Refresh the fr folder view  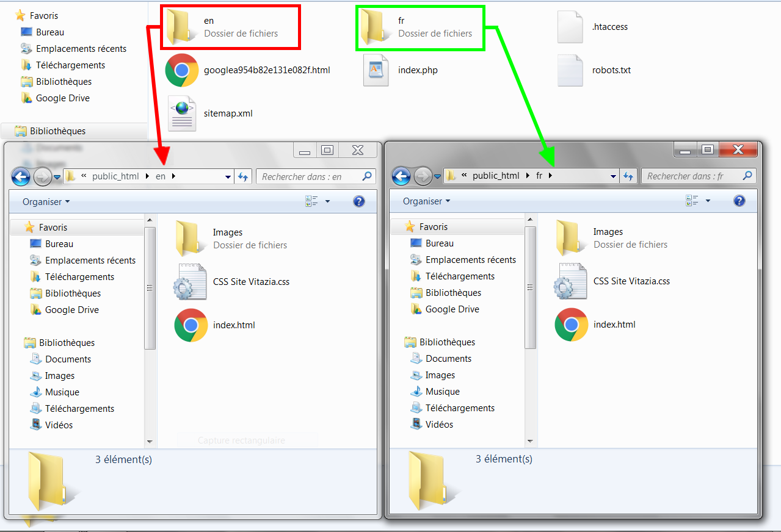point(628,176)
